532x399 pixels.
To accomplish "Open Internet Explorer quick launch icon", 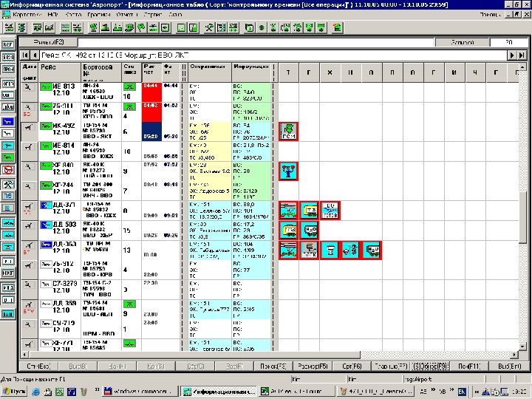I will (x=35, y=392).
